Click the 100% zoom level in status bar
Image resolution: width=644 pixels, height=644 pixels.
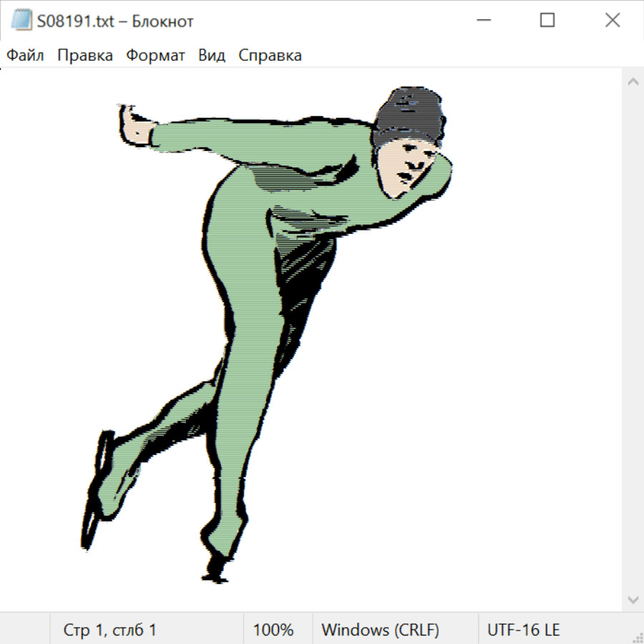(x=273, y=630)
